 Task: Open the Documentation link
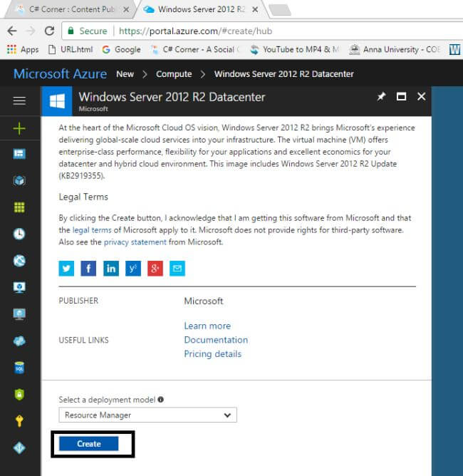pyautogui.click(x=216, y=340)
